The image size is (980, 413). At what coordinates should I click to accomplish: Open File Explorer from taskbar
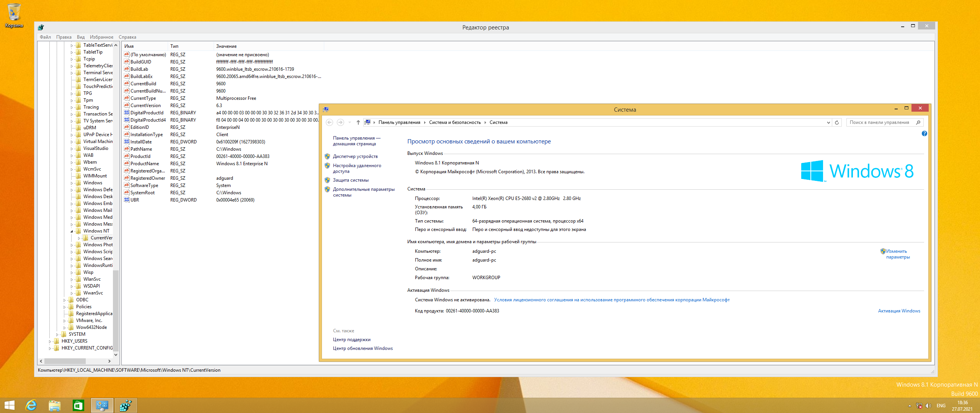click(x=55, y=405)
